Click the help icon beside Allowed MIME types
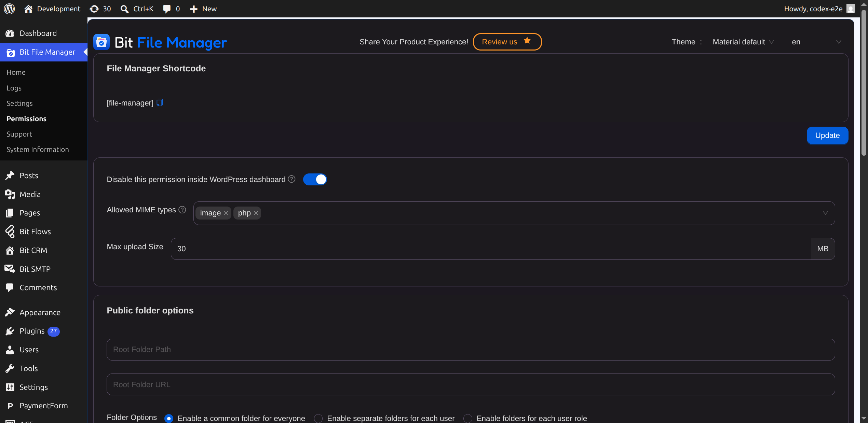This screenshot has width=868, height=423. (182, 210)
